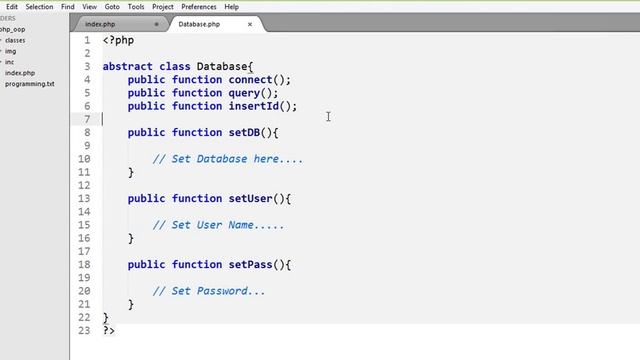Close the Database.php tab

pos(250,24)
